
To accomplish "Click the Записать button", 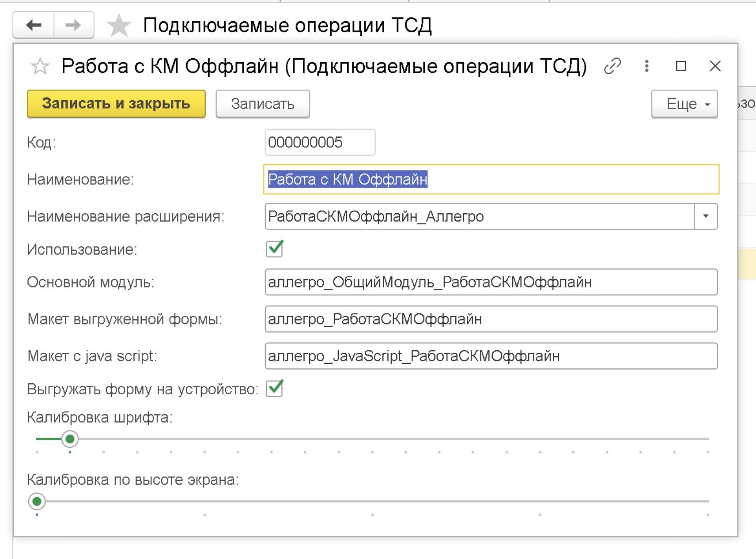I will pyautogui.click(x=263, y=104).
